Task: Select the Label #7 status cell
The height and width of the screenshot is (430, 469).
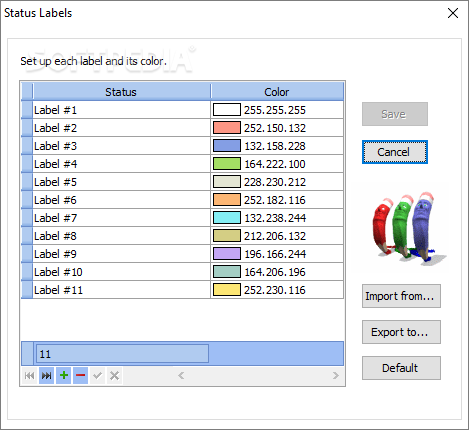Action: (x=121, y=218)
